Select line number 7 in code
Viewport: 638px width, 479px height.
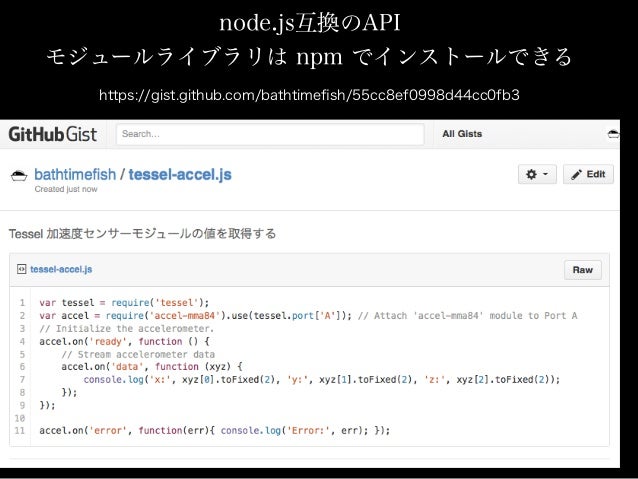tap(22, 380)
